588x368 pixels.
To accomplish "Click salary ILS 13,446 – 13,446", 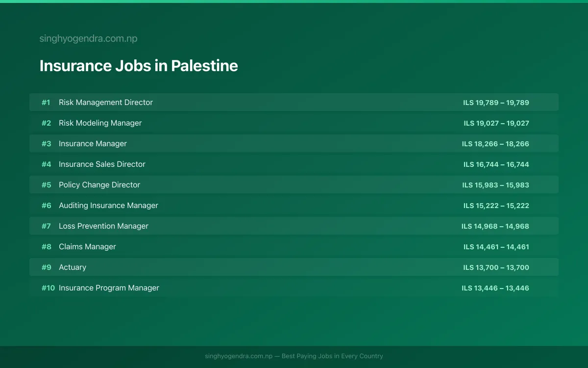I will [495, 288].
